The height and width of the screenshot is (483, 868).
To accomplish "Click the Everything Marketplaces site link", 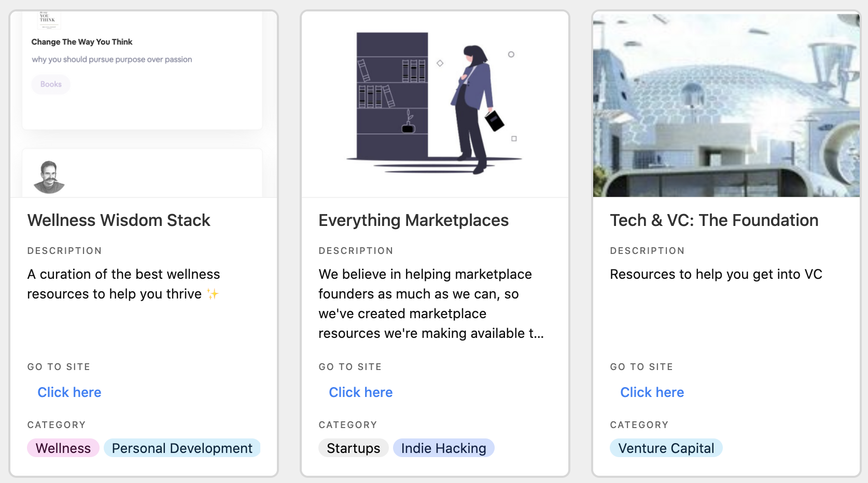I will coord(361,392).
